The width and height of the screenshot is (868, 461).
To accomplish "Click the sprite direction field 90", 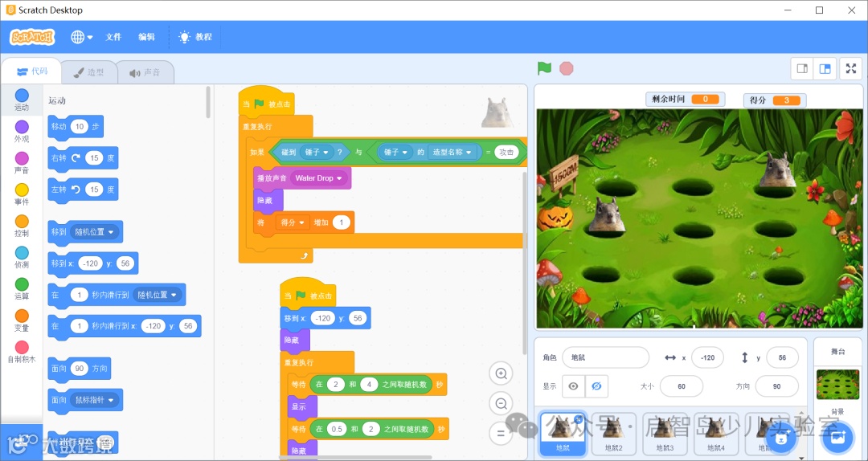I will (776, 386).
